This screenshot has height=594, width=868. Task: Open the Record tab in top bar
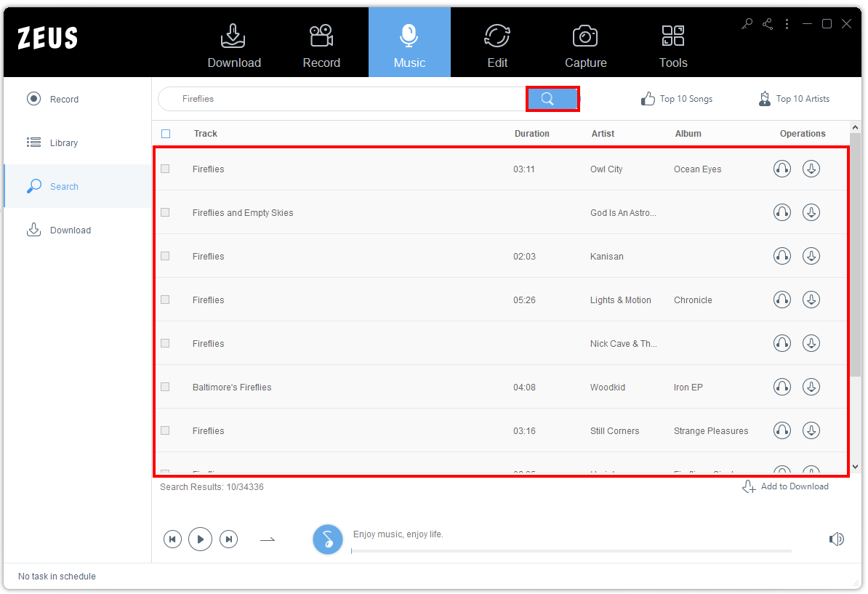pyautogui.click(x=321, y=45)
